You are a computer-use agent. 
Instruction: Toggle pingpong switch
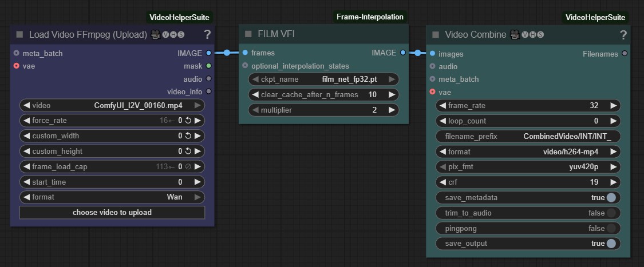tap(611, 228)
